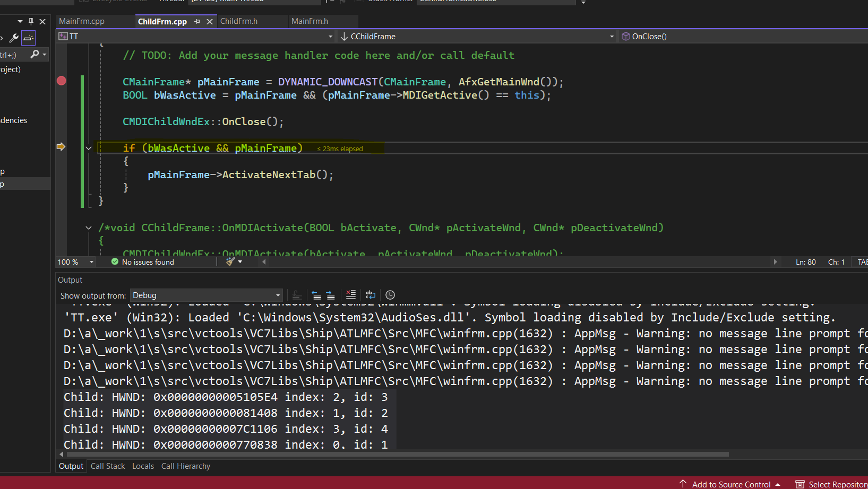
Task: Open the TT project scope dropdown
Action: coord(196,36)
